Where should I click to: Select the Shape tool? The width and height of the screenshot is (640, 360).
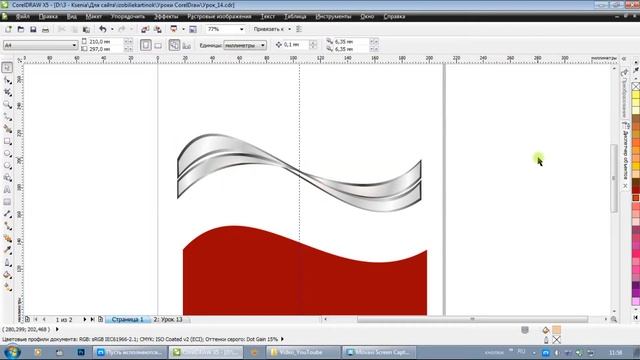[x=7, y=80]
